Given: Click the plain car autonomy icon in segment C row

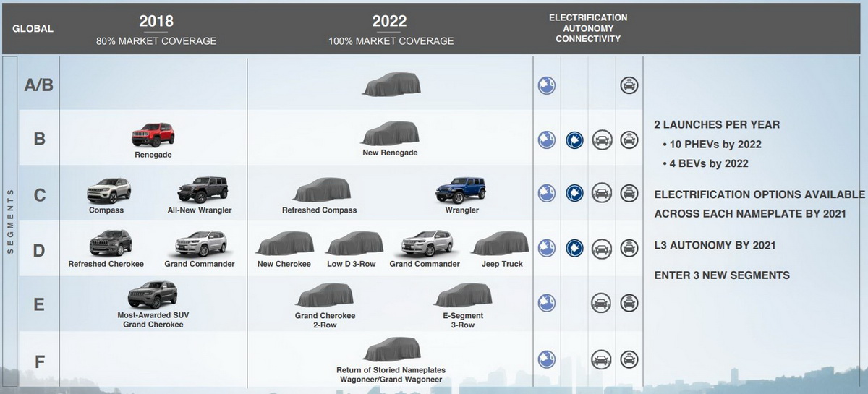Looking at the screenshot, I should coord(602,193).
